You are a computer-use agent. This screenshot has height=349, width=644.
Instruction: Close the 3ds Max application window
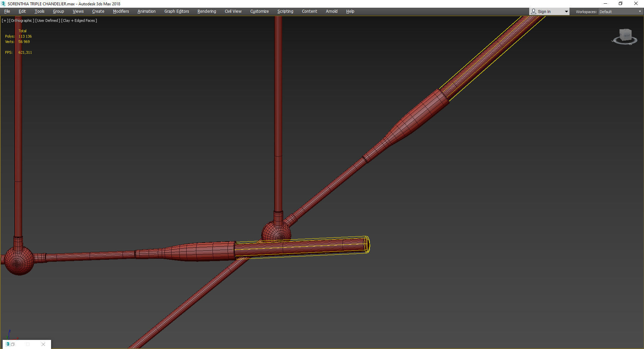[x=636, y=4]
